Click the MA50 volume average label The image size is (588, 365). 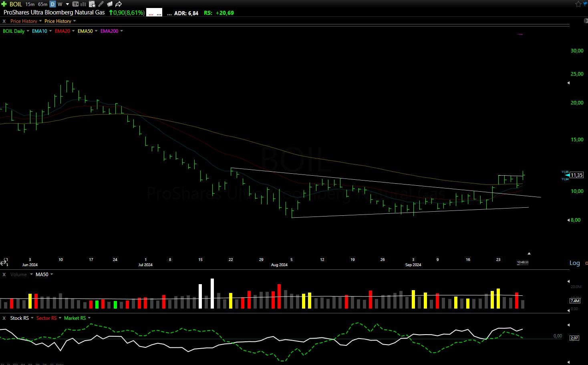42,275
